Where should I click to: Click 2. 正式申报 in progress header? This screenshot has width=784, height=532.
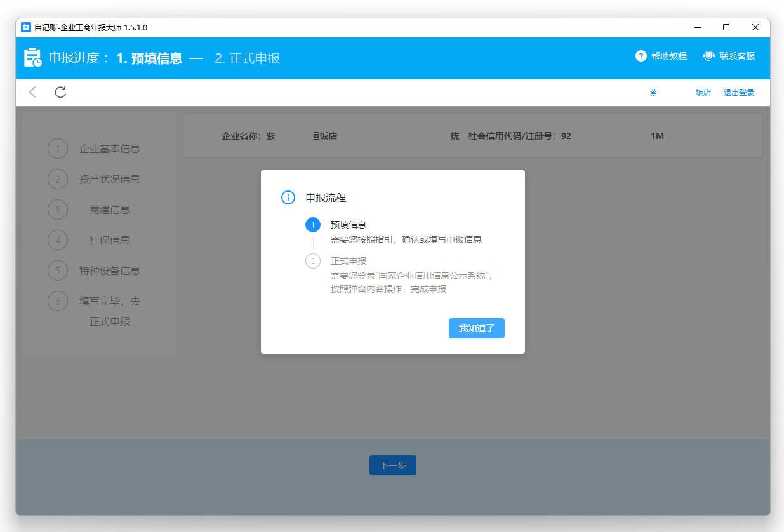click(x=247, y=58)
